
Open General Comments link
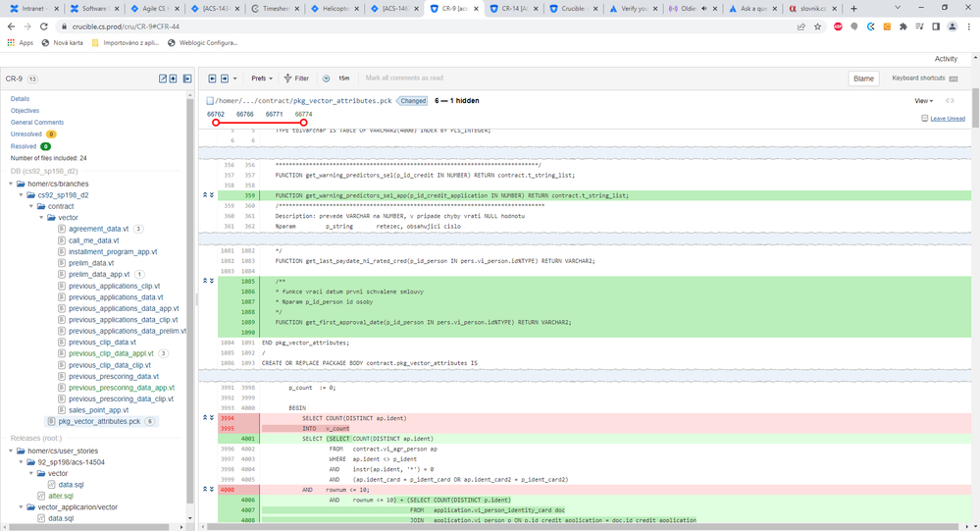[x=37, y=123]
